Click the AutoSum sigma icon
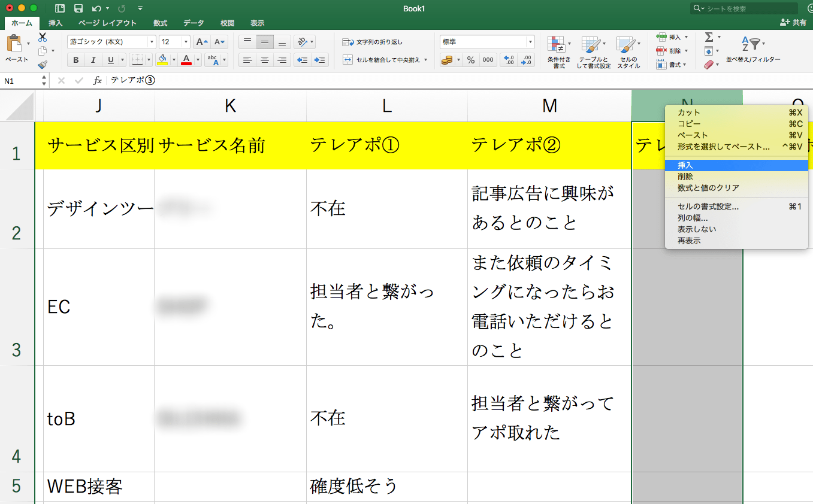 [709, 37]
